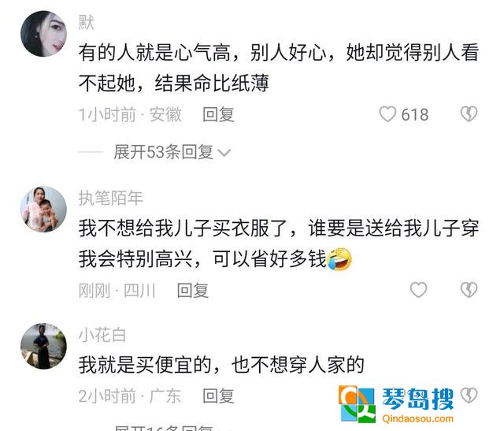This screenshot has height=431, width=504.
Task: Reply to 默's comment
Action: pyautogui.click(x=219, y=114)
